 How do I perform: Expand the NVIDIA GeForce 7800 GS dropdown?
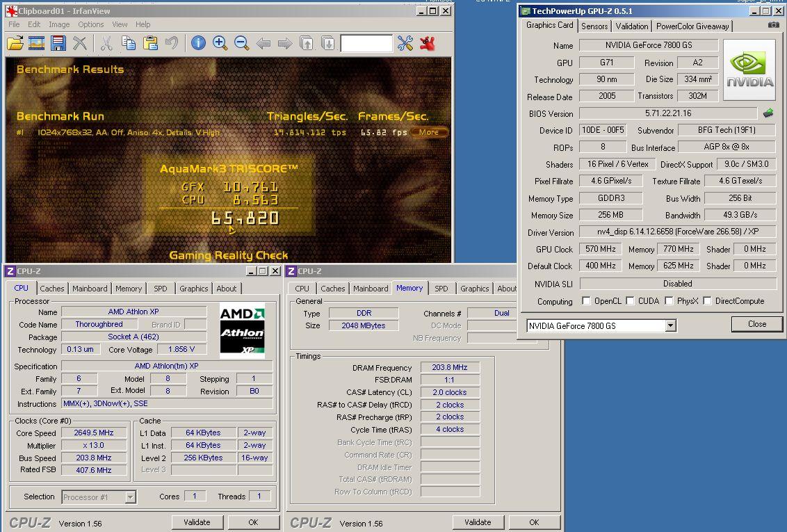click(x=671, y=326)
